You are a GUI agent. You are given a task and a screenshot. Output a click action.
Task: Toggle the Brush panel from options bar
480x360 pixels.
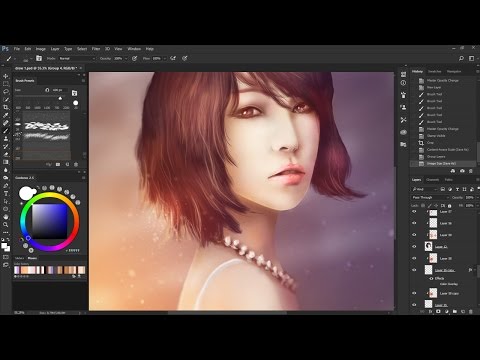(39, 58)
